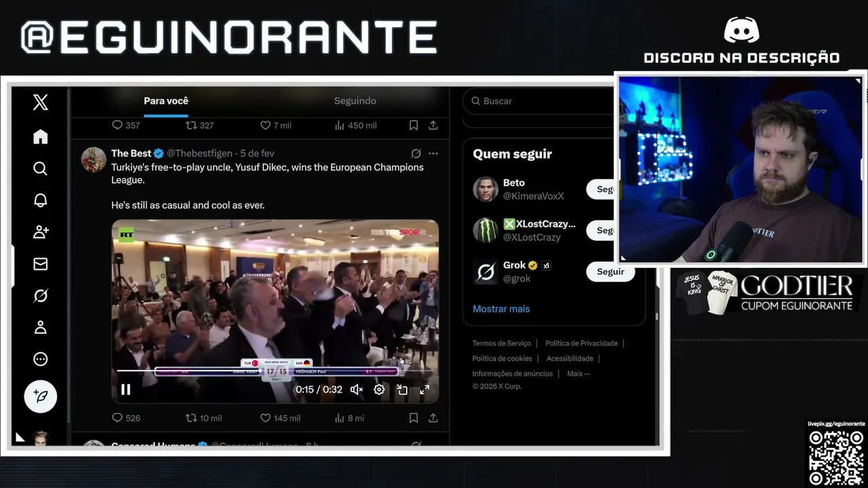Image resolution: width=868 pixels, height=488 pixels.
Task: Switch to Para você tab
Action: (x=166, y=101)
